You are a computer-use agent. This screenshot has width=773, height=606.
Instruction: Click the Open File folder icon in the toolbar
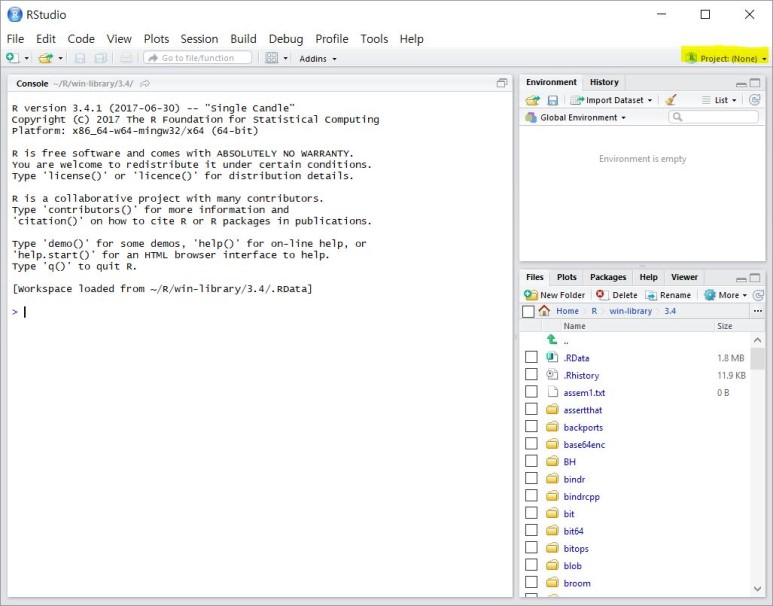[x=45, y=58]
